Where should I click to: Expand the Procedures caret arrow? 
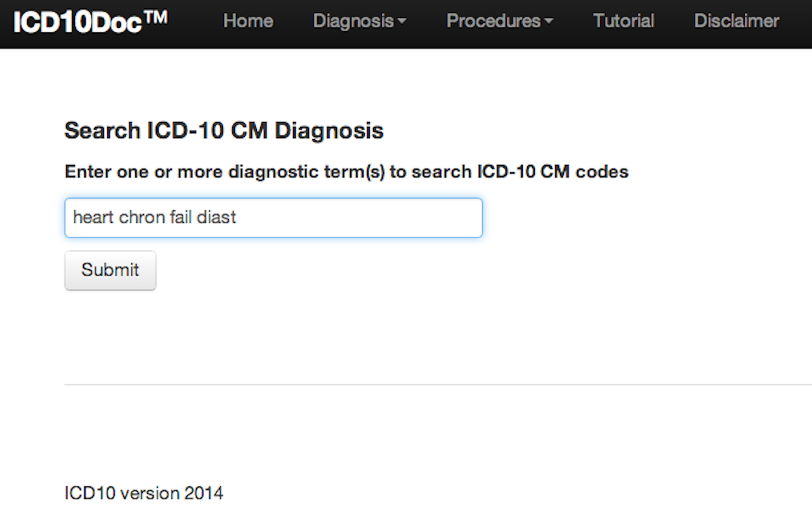[549, 23]
